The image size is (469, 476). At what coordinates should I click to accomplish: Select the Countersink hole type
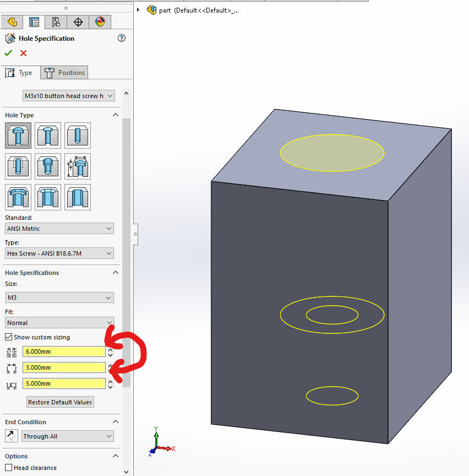point(48,136)
